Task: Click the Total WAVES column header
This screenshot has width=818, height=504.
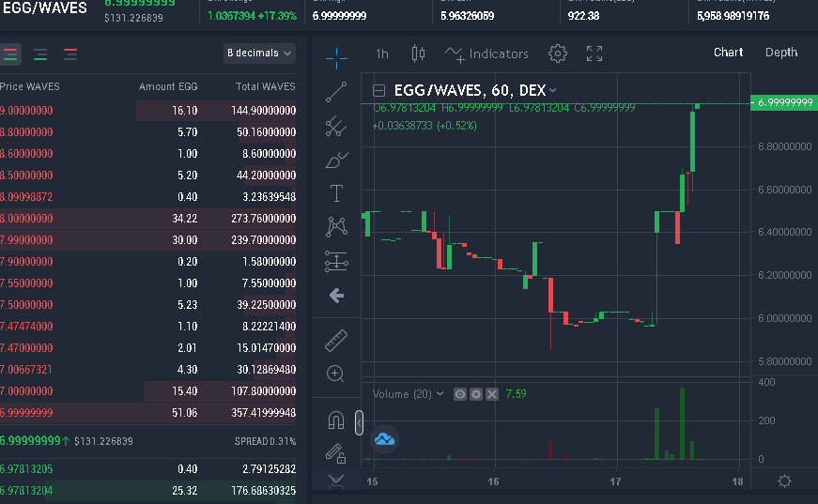Action: (x=265, y=86)
